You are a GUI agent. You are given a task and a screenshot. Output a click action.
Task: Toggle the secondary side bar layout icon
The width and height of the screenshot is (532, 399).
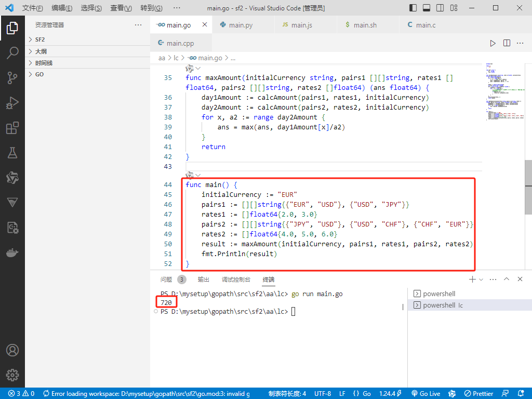pyautogui.click(x=440, y=8)
